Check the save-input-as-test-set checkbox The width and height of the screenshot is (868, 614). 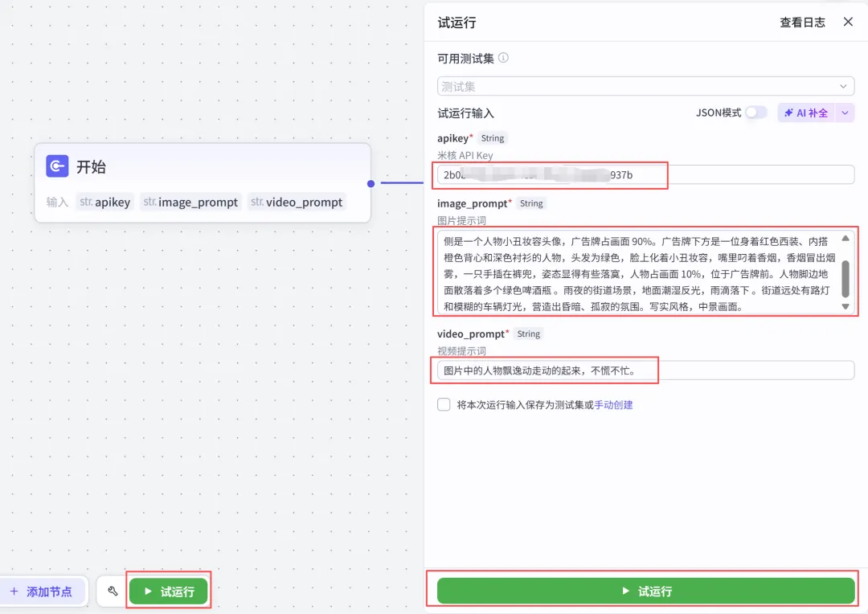coord(444,405)
